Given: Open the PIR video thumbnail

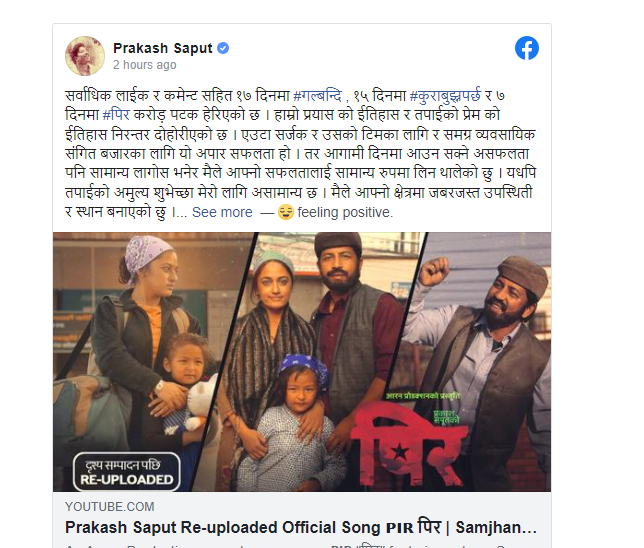Looking at the screenshot, I should pyautogui.click(x=302, y=362).
